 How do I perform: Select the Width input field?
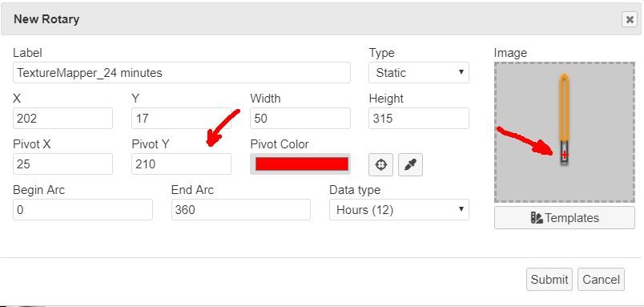[x=300, y=119]
